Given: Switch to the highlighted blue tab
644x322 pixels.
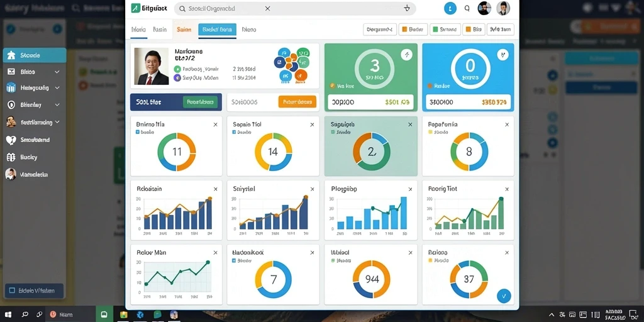Looking at the screenshot, I should pos(217,30).
